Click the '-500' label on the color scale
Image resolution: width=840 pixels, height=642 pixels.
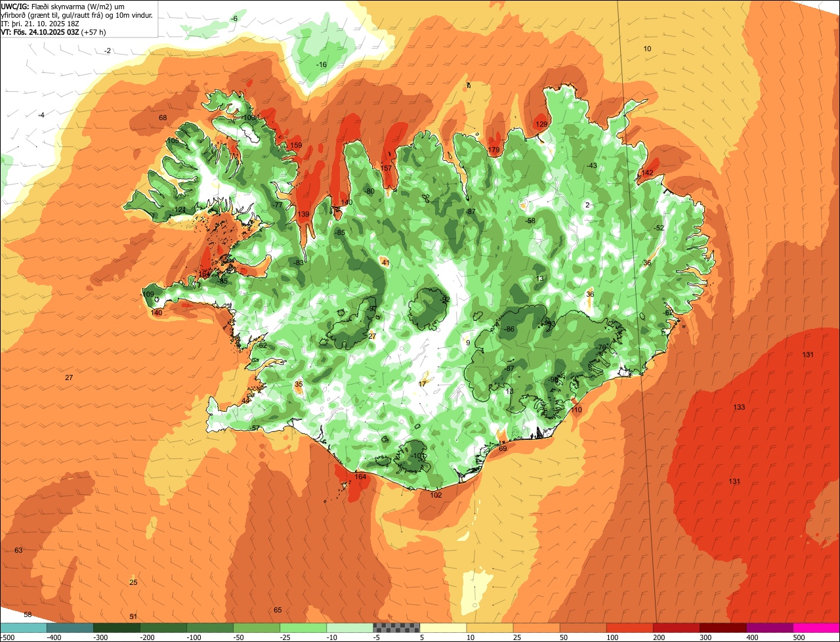7,637
